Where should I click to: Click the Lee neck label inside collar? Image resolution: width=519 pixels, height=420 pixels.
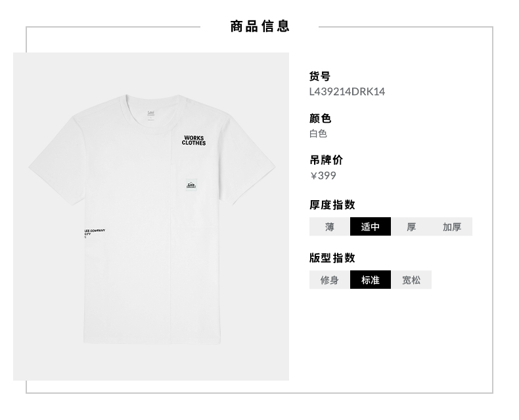pyautogui.click(x=151, y=114)
